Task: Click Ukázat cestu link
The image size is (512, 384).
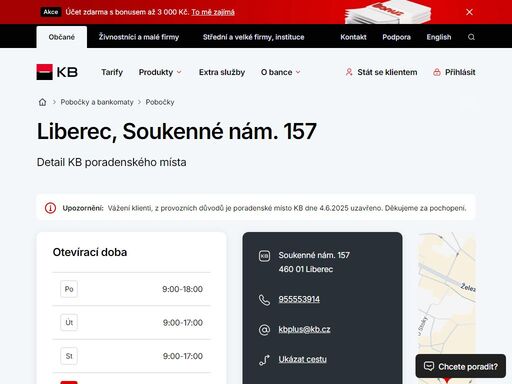Action: click(x=302, y=359)
